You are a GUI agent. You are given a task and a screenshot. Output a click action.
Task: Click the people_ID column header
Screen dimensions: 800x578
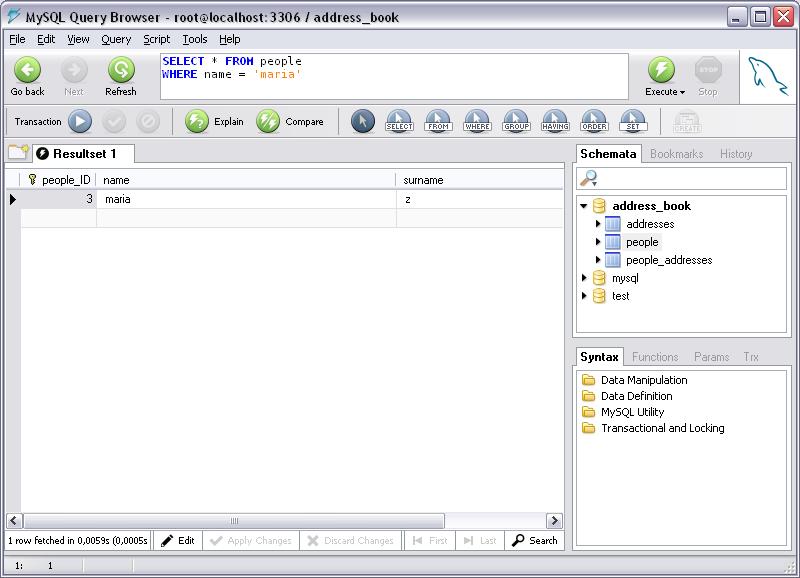point(58,180)
